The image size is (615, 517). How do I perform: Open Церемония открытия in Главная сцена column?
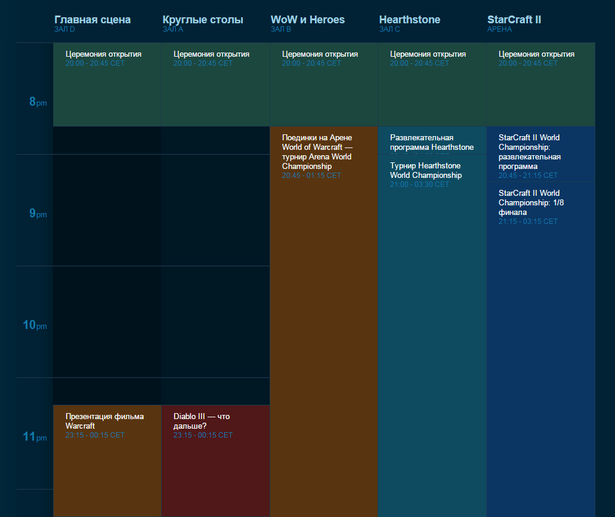pos(107,85)
